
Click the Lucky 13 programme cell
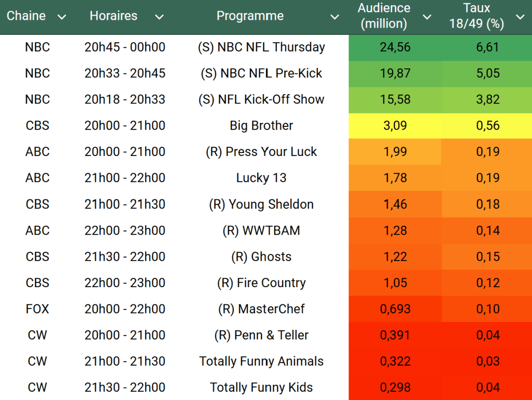click(261, 178)
